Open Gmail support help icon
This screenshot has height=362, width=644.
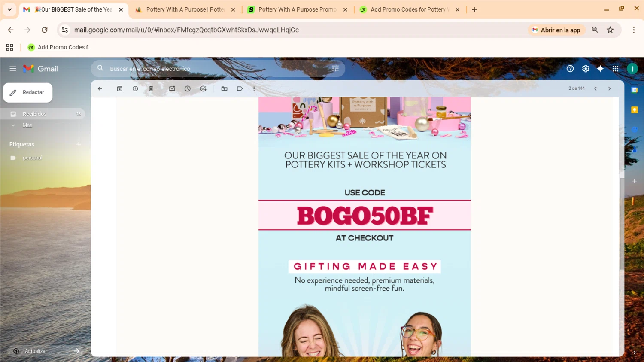[570, 69]
